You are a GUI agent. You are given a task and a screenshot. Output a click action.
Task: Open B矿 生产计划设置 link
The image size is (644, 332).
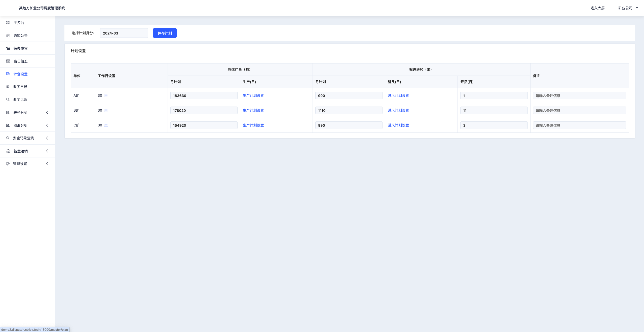point(253,110)
